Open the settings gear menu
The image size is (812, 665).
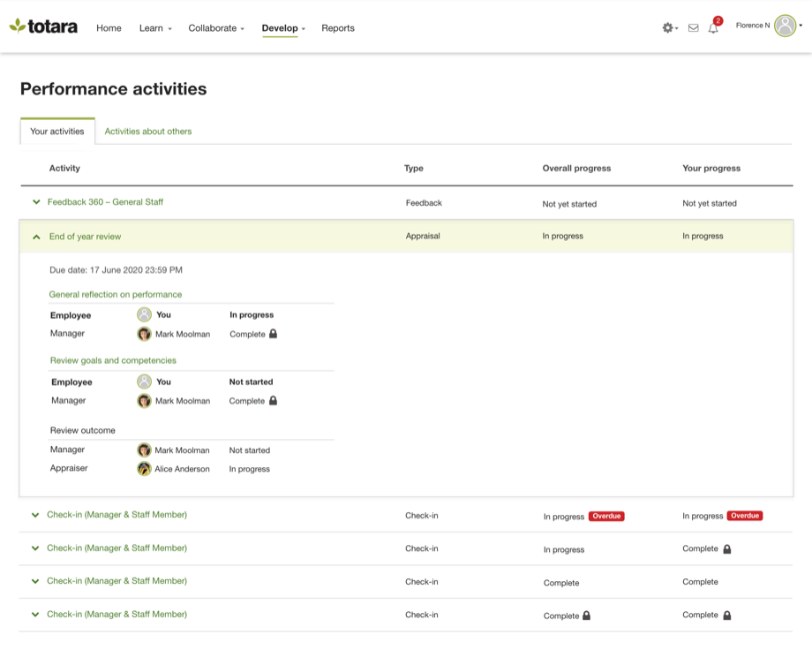click(x=668, y=27)
